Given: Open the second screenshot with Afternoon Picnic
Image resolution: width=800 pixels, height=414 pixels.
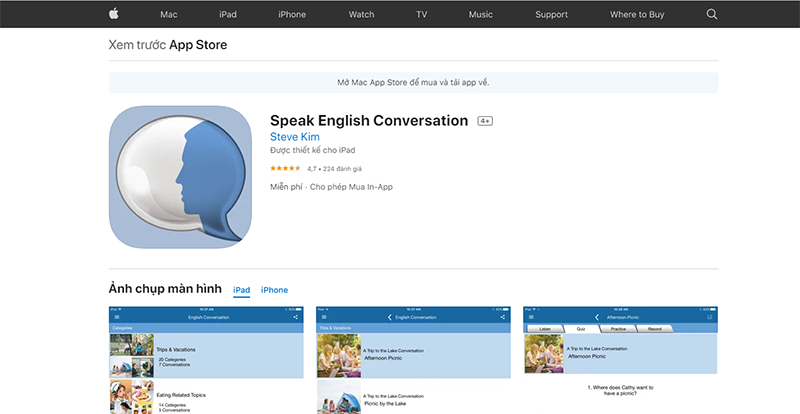Looking at the screenshot, I should click(413, 360).
